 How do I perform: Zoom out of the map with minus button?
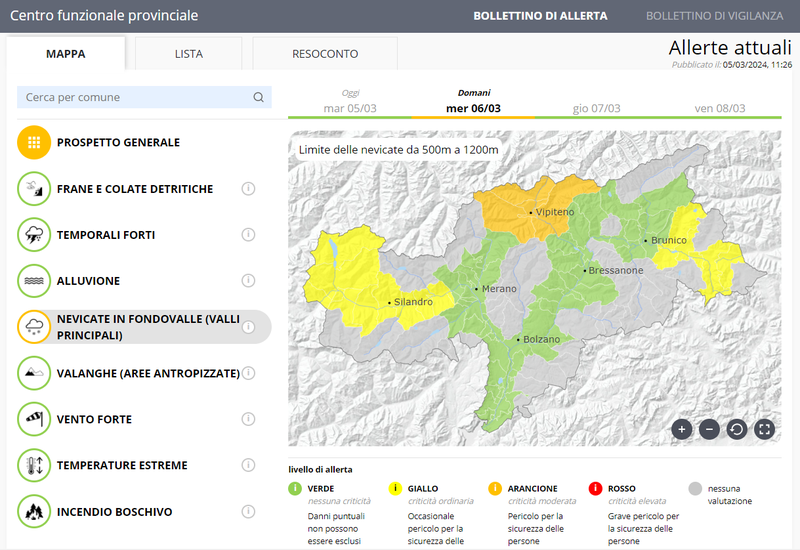709,429
